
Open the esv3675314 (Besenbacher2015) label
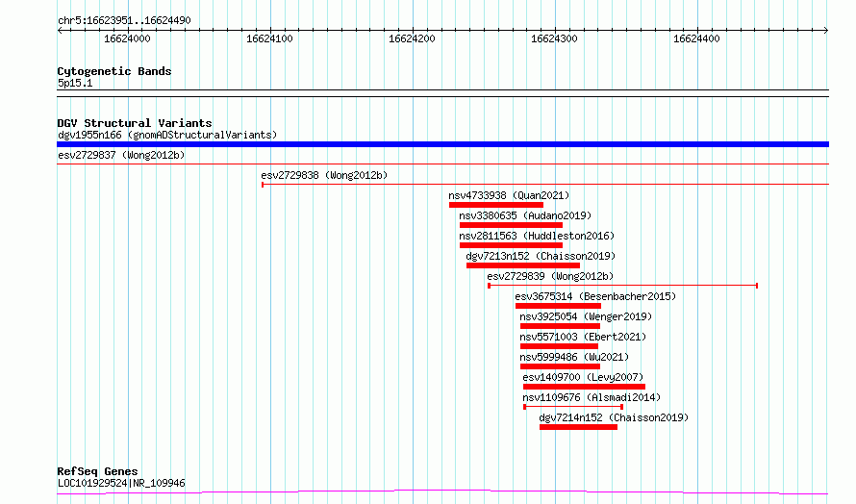(595, 296)
